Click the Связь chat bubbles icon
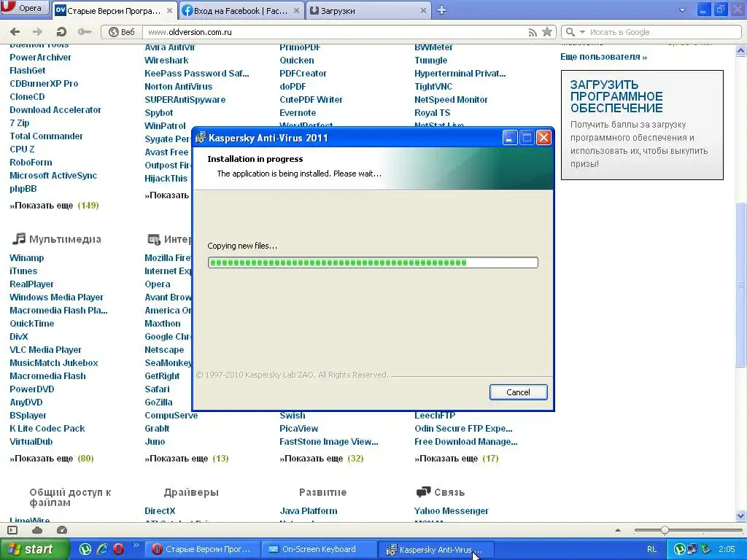Screen dimensions: 747x560 coord(423,492)
